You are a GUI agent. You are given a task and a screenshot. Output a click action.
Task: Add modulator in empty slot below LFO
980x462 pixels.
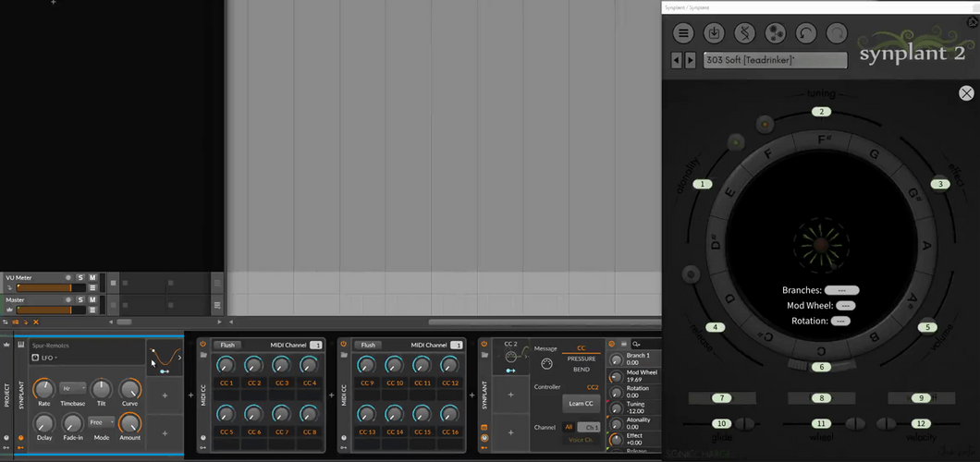tap(165, 395)
